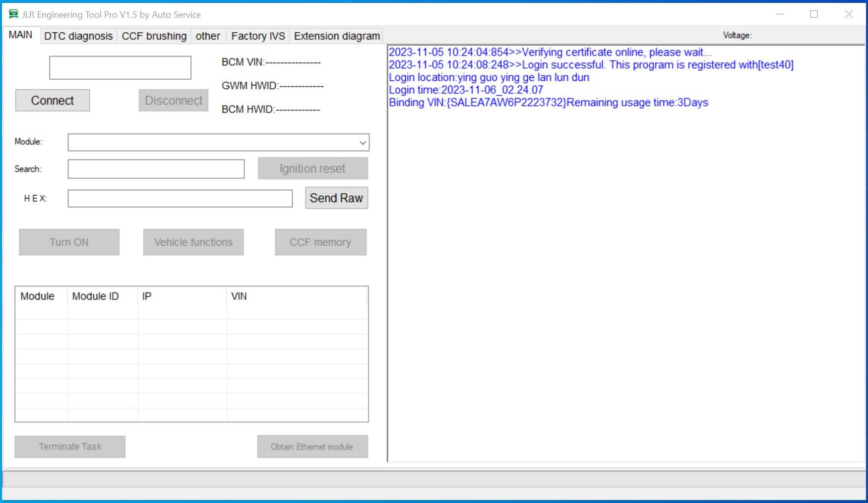868x503 pixels.
Task: Click the GWM HWID label
Action: pyautogui.click(x=272, y=86)
